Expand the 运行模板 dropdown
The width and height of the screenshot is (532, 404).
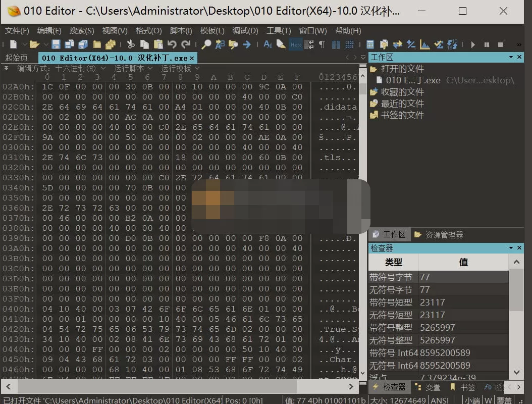tap(180, 68)
